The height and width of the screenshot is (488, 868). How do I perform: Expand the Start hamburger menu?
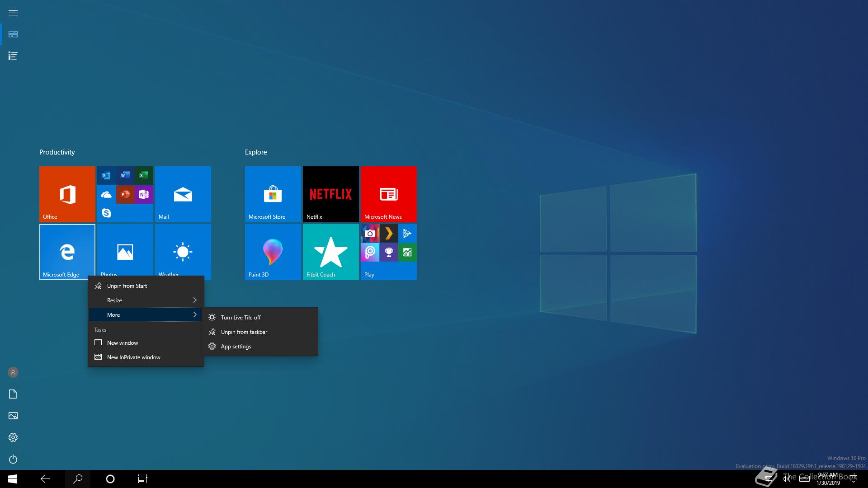(13, 13)
